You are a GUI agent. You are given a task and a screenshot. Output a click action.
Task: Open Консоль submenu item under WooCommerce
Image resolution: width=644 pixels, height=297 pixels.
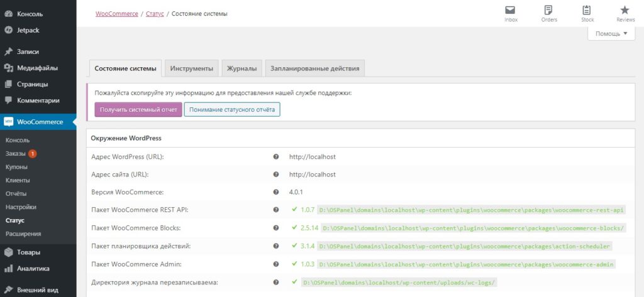point(18,140)
